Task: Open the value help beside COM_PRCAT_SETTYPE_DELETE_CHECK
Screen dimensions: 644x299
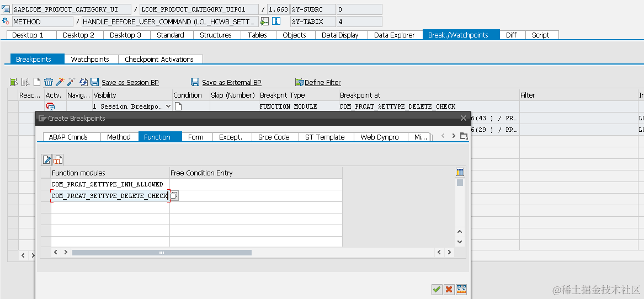Action: (174, 196)
